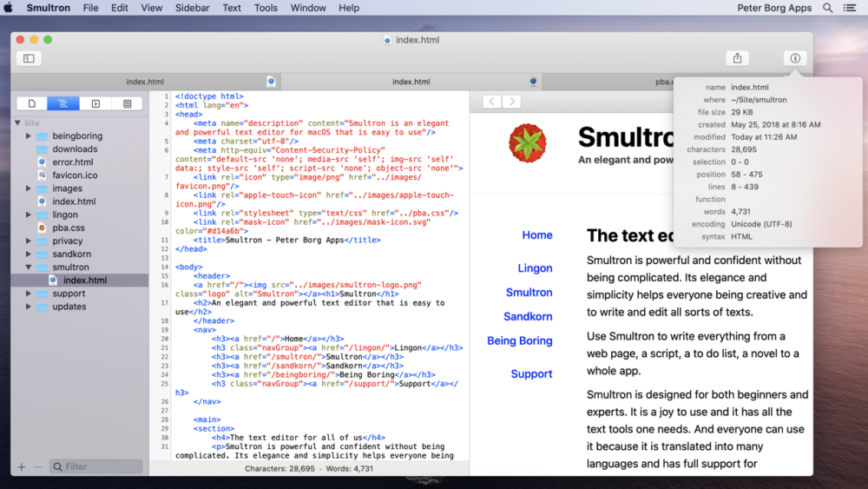
Task: Click the Home link in preview
Action: pos(537,235)
